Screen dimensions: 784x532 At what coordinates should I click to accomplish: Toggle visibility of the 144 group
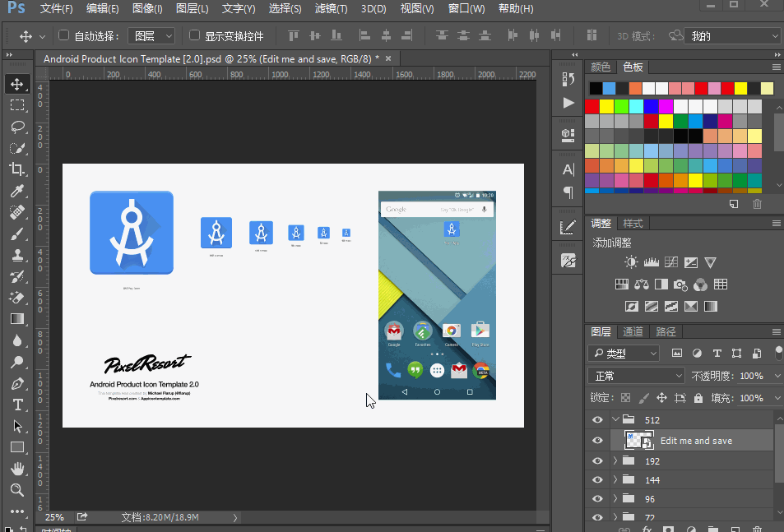[x=597, y=479]
